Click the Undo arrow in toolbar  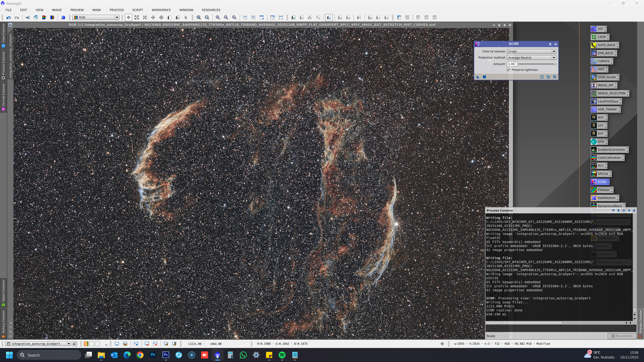point(9,17)
